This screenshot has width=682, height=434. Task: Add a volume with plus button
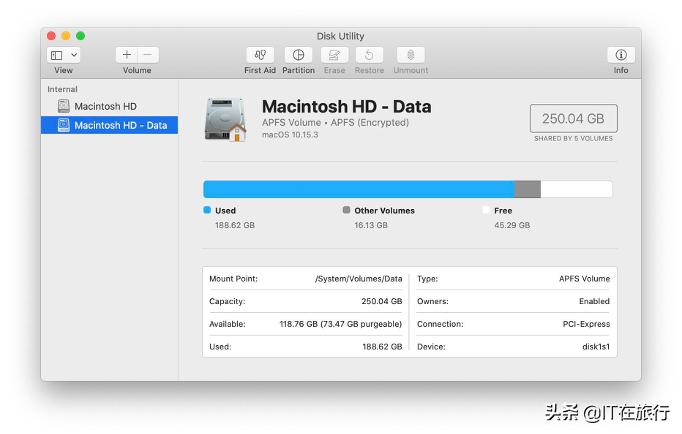(127, 55)
